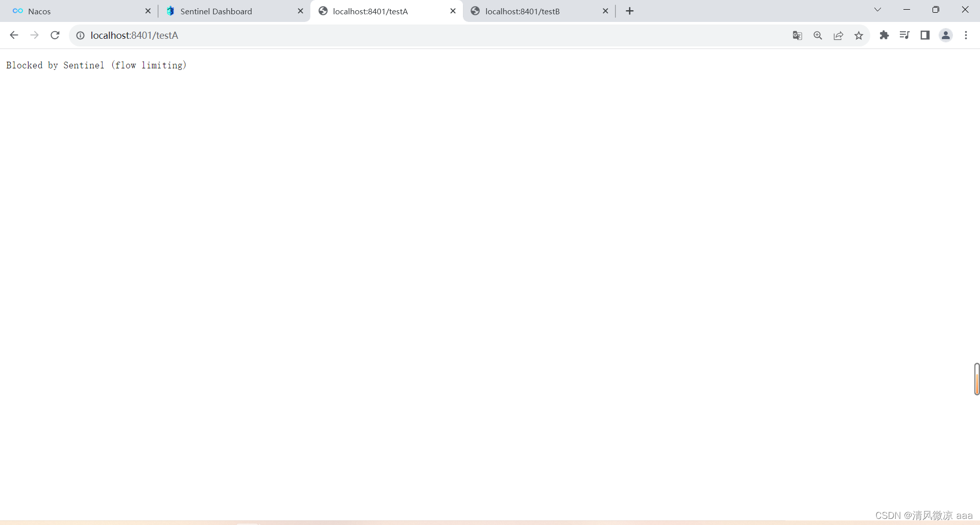This screenshot has width=980, height=525.
Task: Close the localhost:8401/testB tab
Action: point(605,11)
